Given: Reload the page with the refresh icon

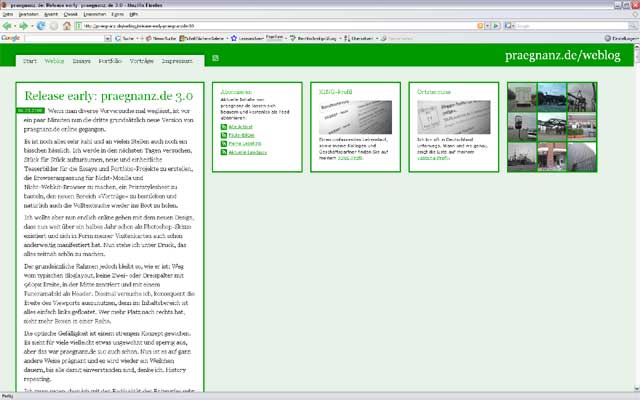Looking at the screenshot, I should pyautogui.click(x=41, y=26).
